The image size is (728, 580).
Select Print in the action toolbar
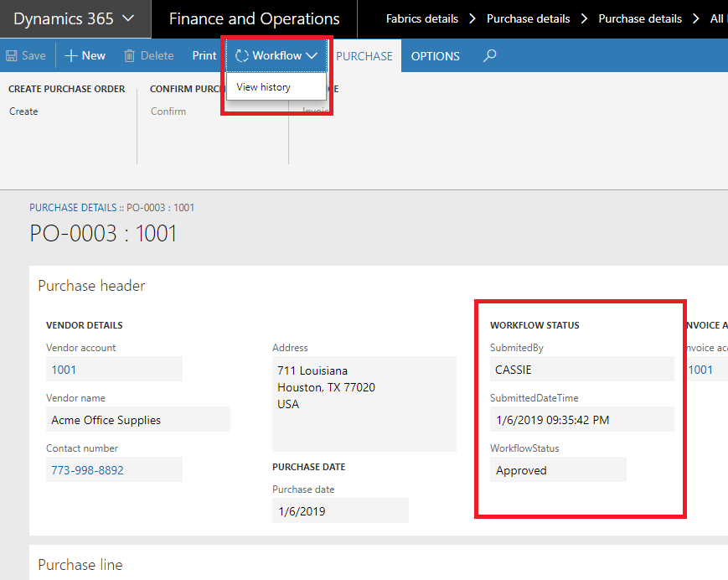204,55
